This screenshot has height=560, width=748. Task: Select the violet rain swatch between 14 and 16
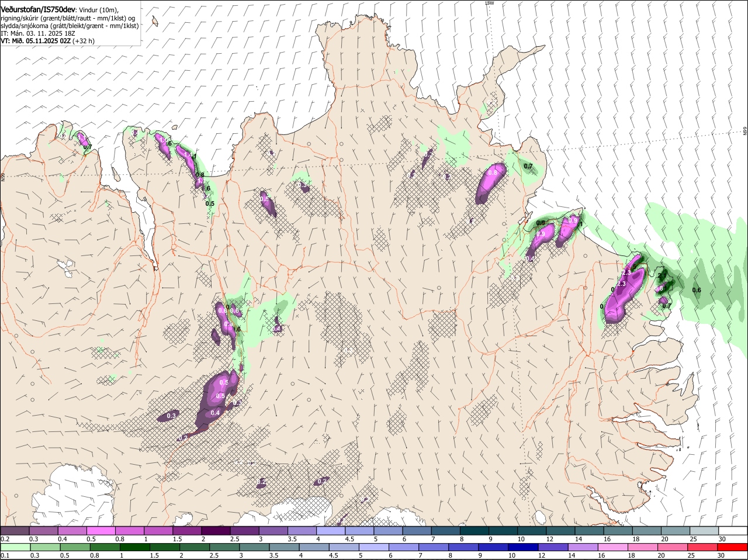[x=583, y=547]
